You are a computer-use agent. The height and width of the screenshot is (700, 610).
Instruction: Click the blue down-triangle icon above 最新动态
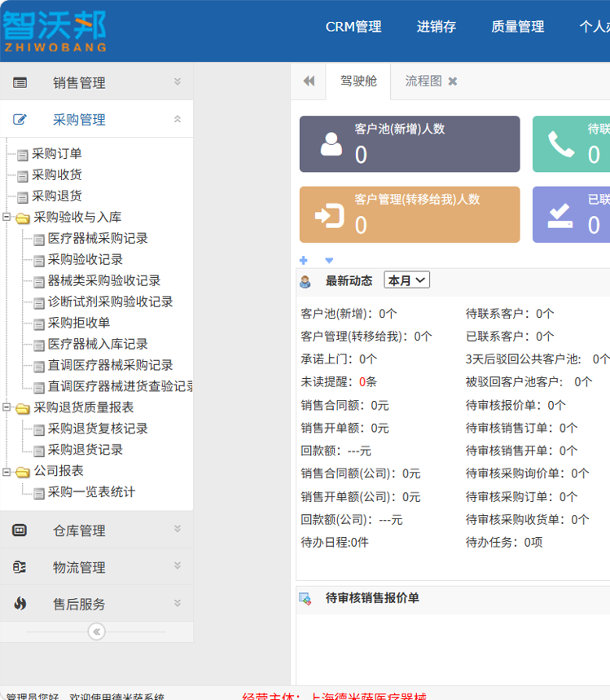pos(329,260)
